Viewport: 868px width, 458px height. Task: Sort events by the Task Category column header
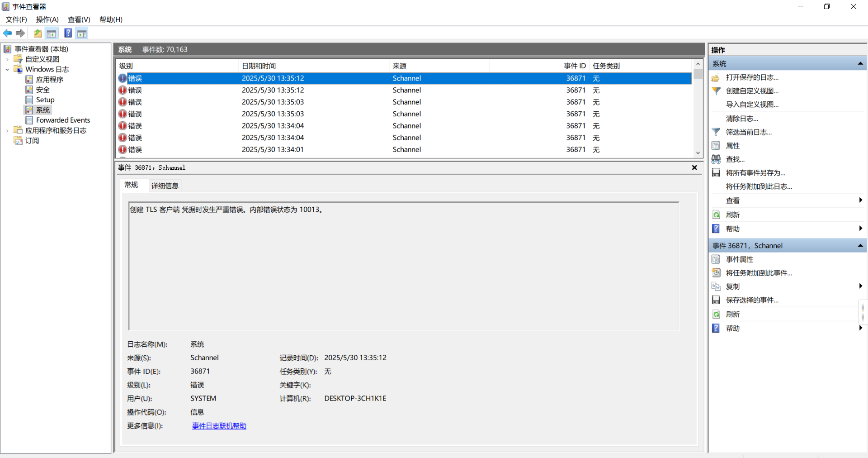pyautogui.click(x=641, y=66)
